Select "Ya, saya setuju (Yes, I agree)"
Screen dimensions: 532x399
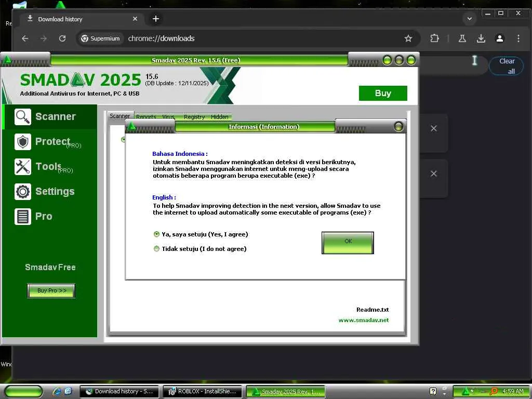tap(201, 234)
